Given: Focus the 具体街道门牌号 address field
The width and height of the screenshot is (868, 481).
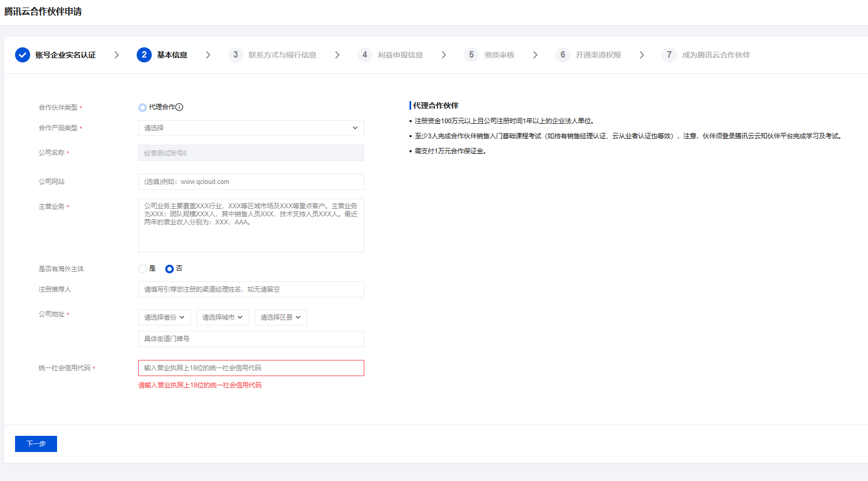Looking at the screenshot, I should click(251, 339).
